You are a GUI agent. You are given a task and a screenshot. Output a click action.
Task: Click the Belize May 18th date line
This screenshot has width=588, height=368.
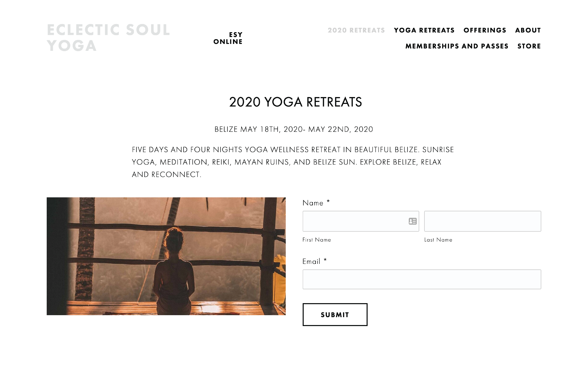click(x=294, y=129)
